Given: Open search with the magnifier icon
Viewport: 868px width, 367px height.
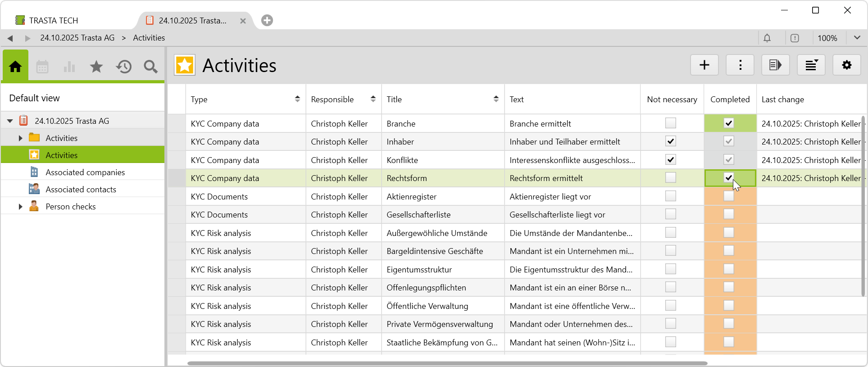Looking at the screenshot, I should pos(151,67).
